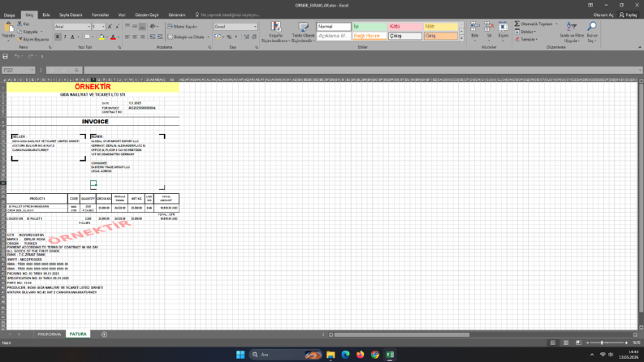Open Bul ve Seç magnifier menu

(x=592, y=32)
